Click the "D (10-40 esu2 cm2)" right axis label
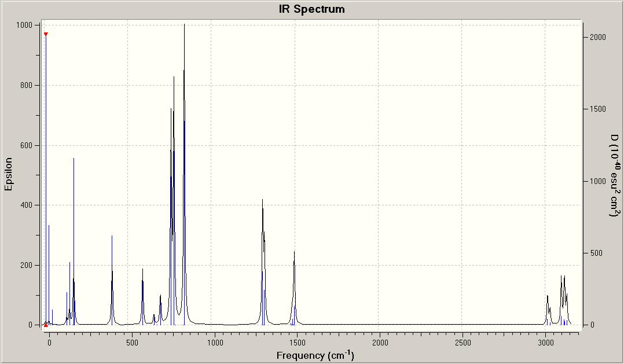This screenshot has height=364, width=624. point(616,175)
